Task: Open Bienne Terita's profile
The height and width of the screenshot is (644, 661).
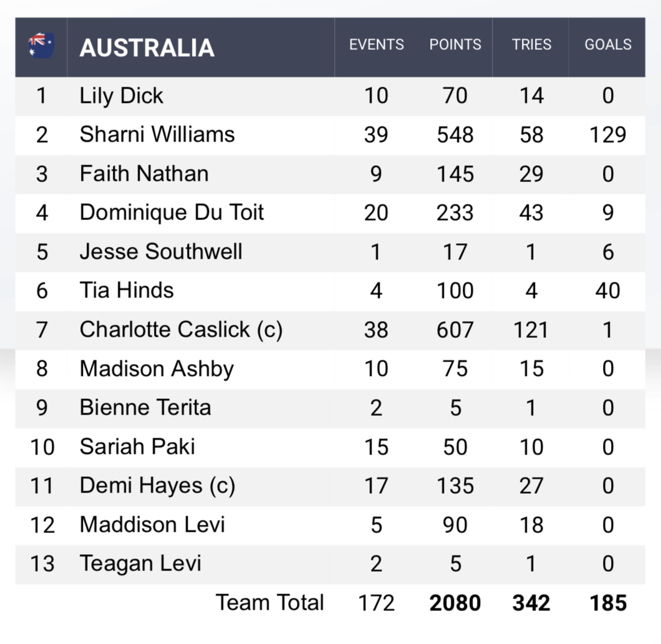Action: 145,408
